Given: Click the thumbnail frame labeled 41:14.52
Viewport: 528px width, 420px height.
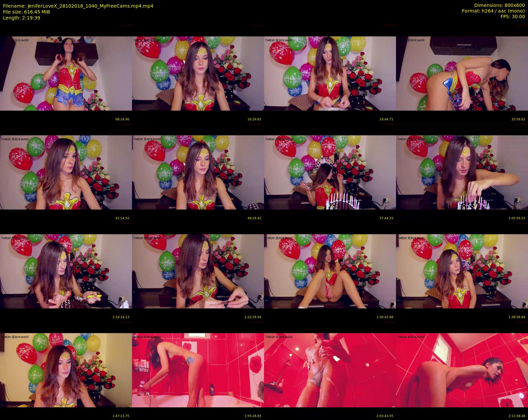Looking at the screenshot, I should click(66, 172).
